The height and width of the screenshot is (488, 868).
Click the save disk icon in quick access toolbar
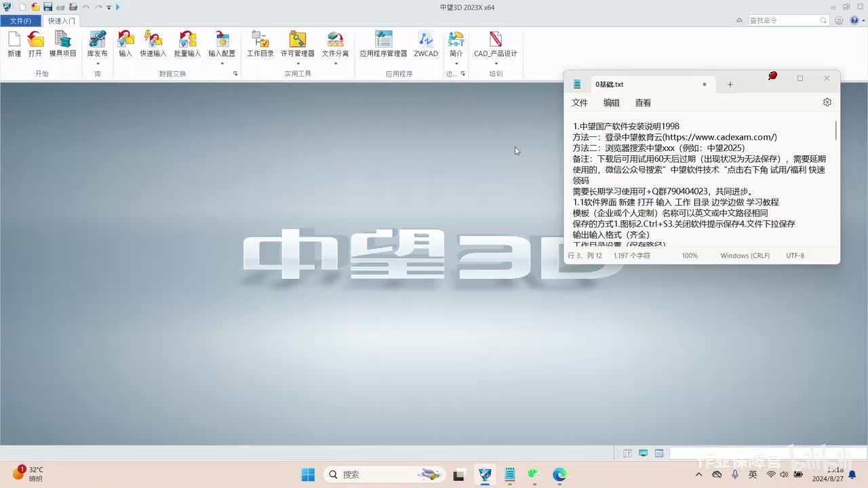pyautogui.click(x=48, y=7)
